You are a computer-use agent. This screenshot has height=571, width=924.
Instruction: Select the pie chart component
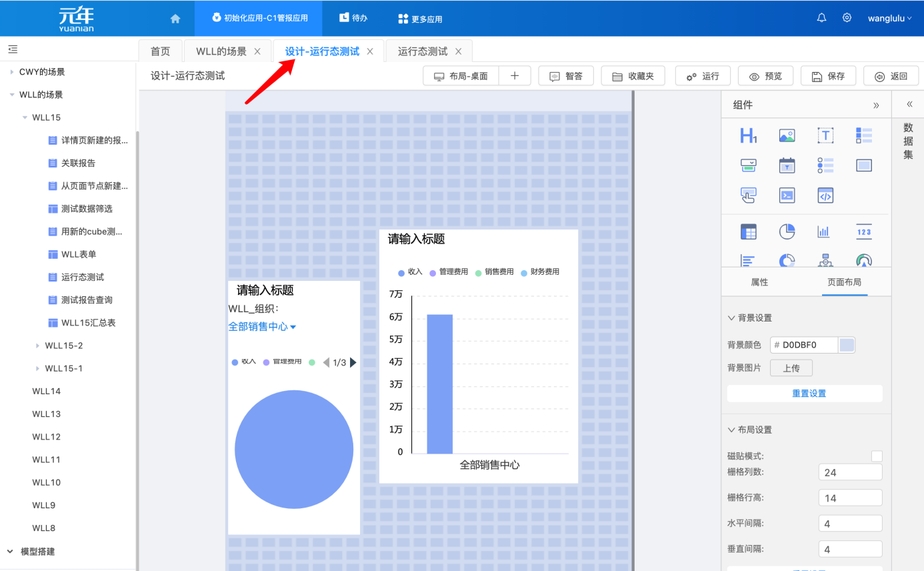(787, 231)
